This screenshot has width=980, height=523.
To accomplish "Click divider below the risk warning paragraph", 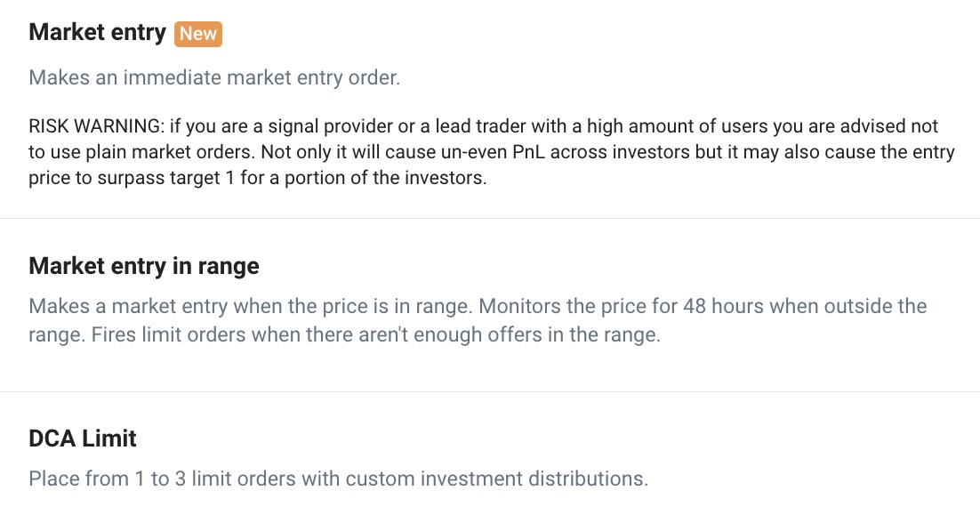I will click(490, 218).
